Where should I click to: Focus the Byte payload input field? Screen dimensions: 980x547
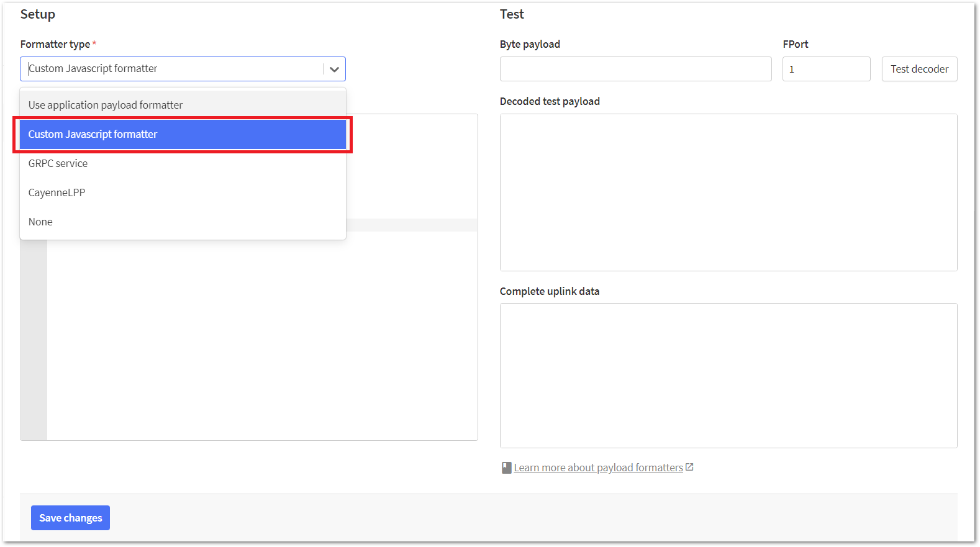635,69
